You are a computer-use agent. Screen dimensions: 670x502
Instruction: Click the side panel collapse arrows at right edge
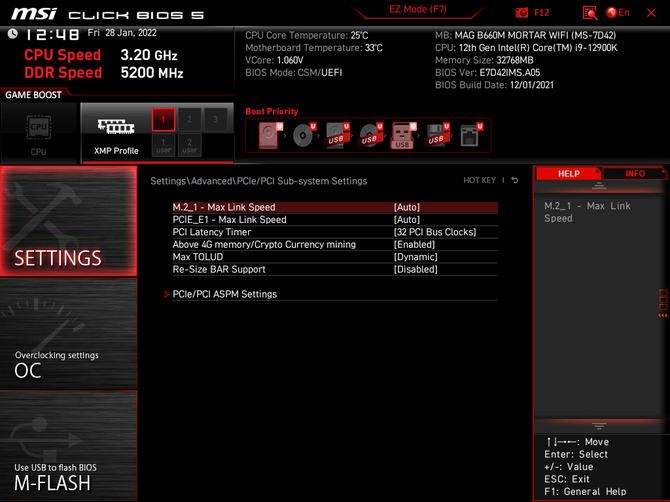click(662, 315)
